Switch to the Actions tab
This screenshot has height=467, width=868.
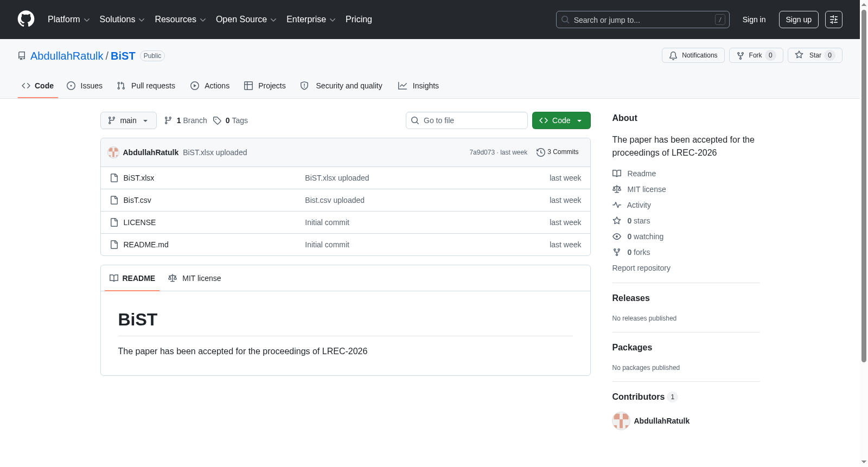pyautogui.click(x=210, y=86)
